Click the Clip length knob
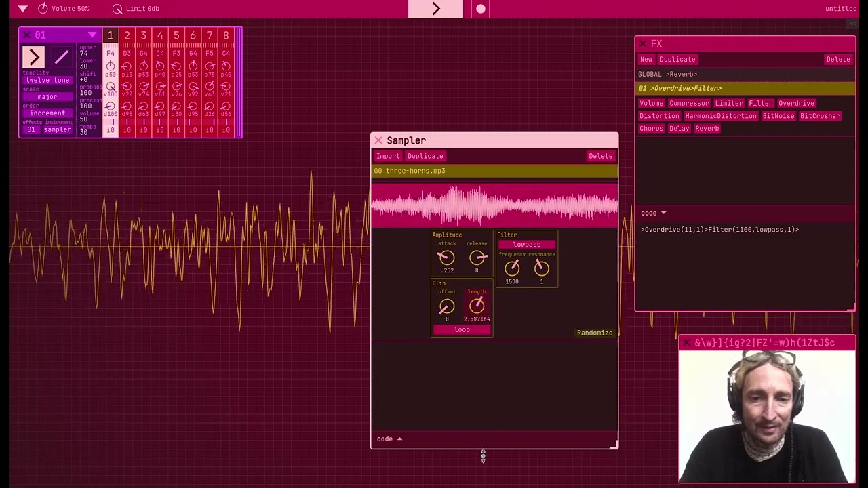This screenshot has height=488, width=868. tap(477, 306)
